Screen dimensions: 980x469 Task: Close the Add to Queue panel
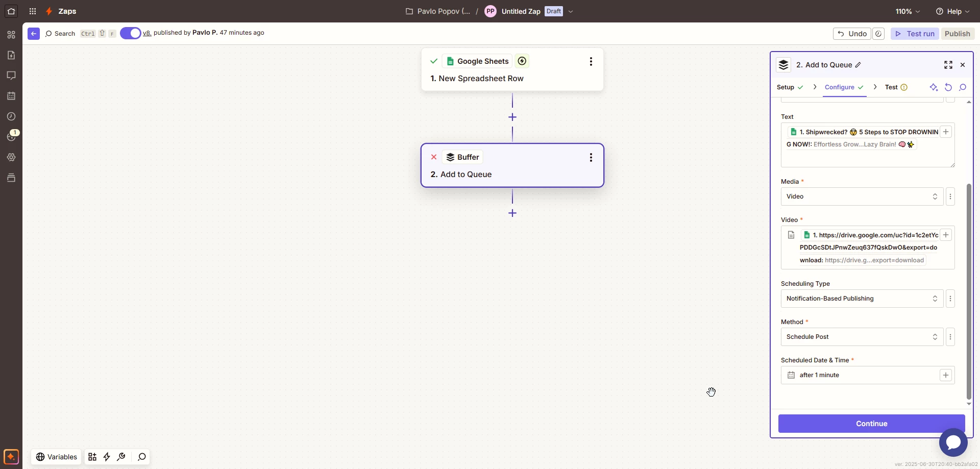point(963,65)
